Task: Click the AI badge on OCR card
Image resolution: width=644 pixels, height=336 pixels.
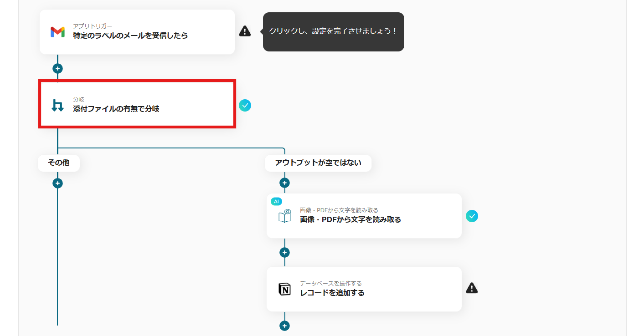Action: (276, 201)
